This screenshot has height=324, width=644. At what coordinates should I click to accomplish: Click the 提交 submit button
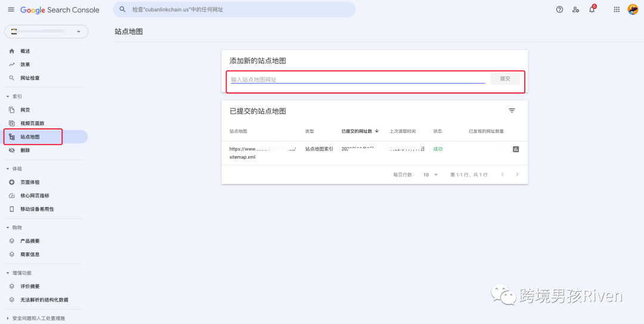[x=505, y=79]
